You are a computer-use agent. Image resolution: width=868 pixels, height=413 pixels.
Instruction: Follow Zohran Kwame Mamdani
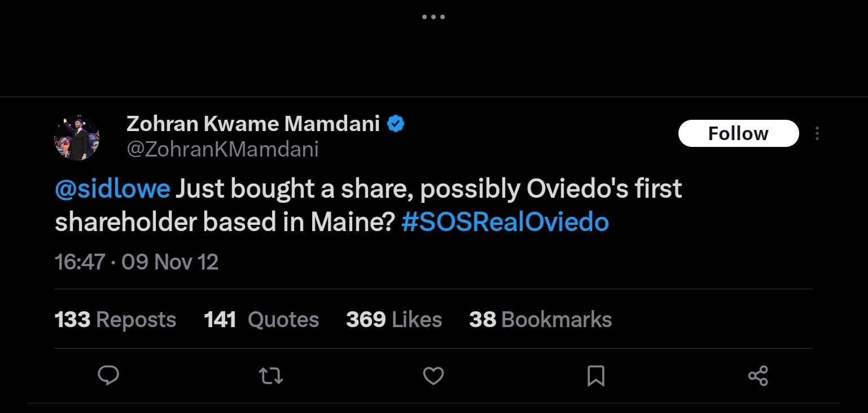pos(738,133)
